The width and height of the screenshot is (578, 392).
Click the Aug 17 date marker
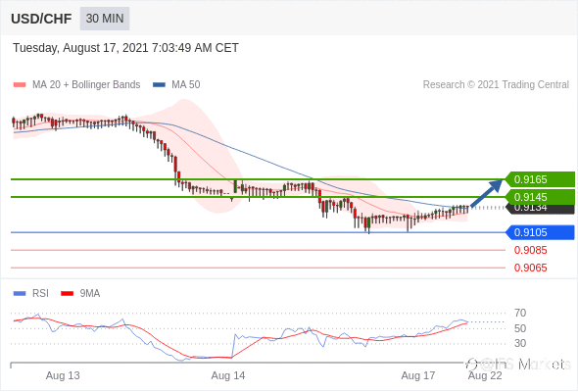click(x=418, y=375)
